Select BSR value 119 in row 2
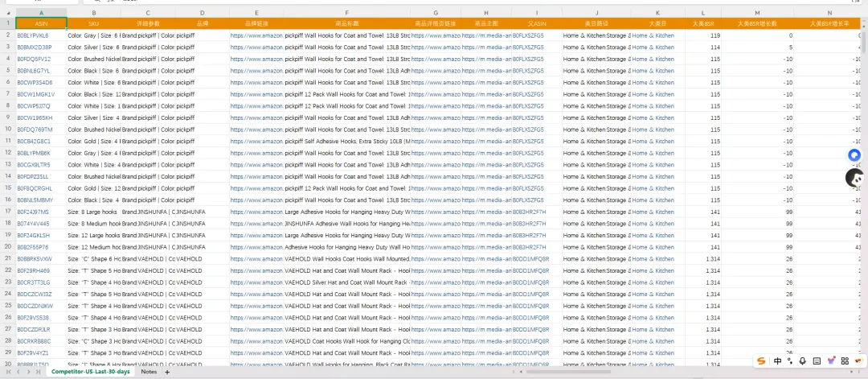 703,35
